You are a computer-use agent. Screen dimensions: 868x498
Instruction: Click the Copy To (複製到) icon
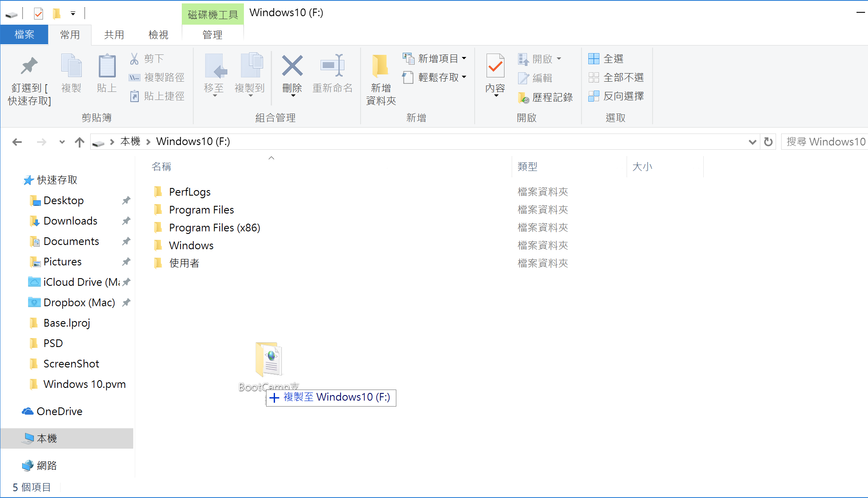[x=252, y=66]
